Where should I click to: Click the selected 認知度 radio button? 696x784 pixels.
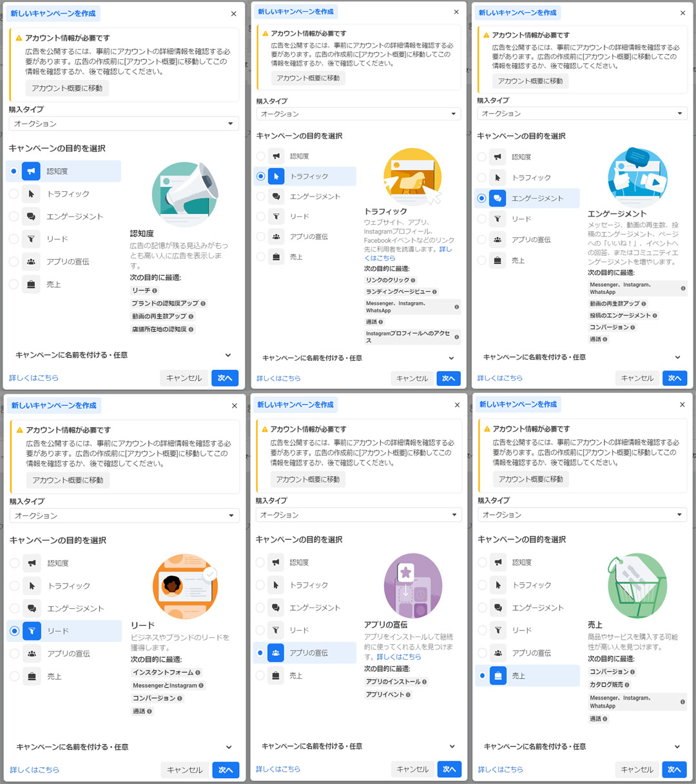(x=14, y=171)
